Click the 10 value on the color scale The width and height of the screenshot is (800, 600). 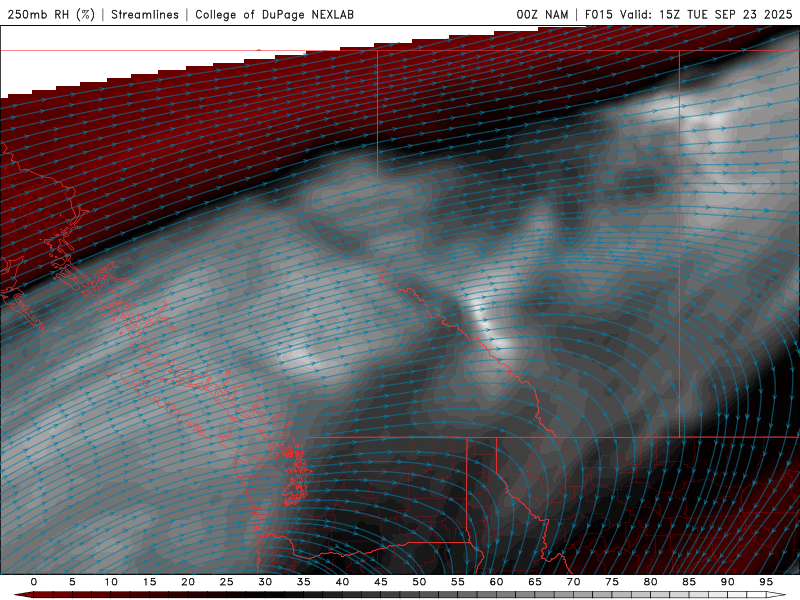click(111, 582)
